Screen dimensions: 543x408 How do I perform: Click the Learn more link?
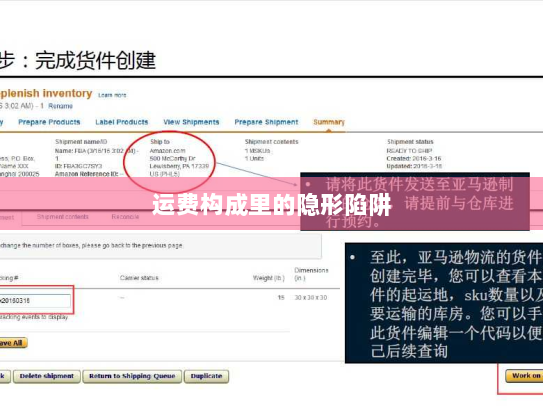coord(112,95)
